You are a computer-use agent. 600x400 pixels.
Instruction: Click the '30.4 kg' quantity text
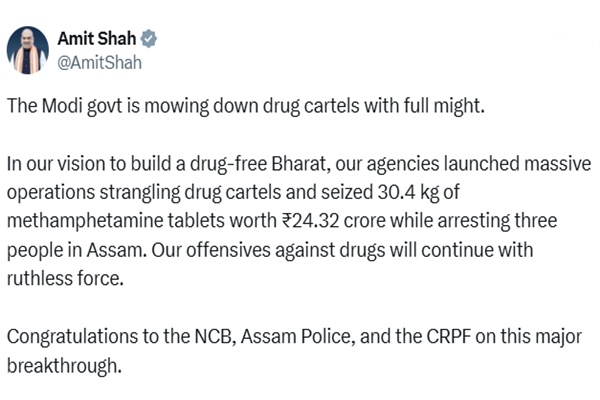(x=408, y=193)
